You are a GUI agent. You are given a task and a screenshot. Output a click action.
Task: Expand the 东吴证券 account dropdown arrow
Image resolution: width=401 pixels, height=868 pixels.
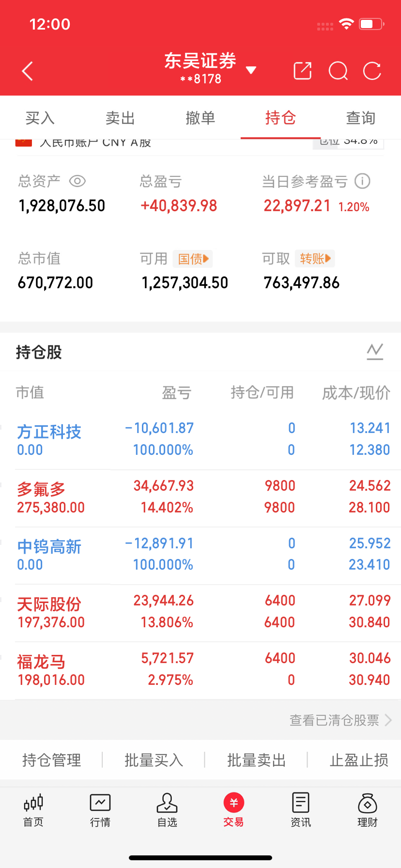251,70
